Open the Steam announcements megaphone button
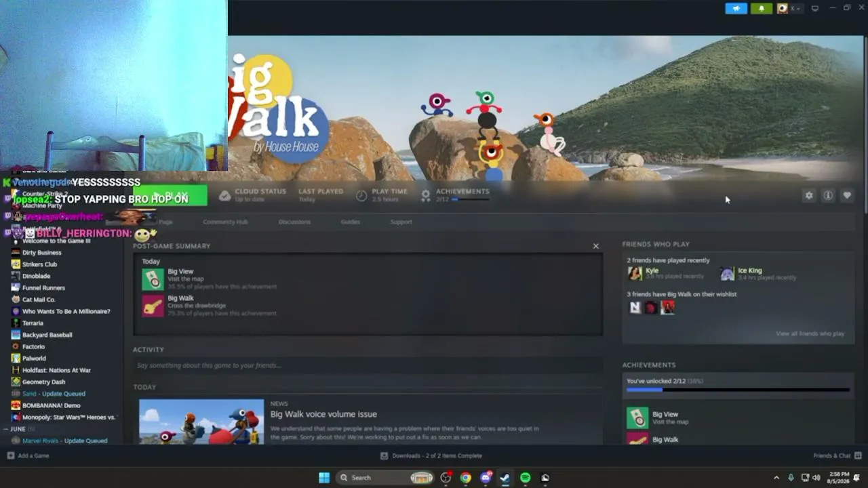Image resolution: width=868 pixels, height=488 pixels. (736, 8)
